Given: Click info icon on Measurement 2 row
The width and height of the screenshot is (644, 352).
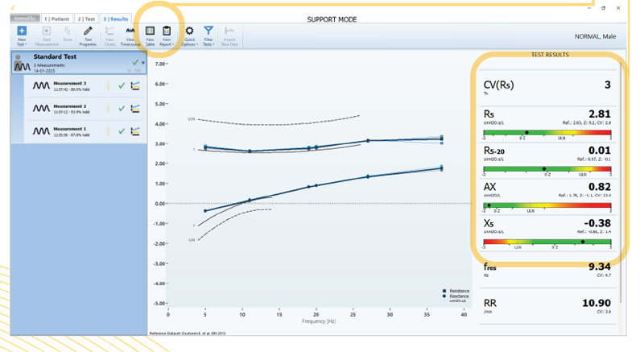Looking at the screenshot, I should [x=109, y=108].
